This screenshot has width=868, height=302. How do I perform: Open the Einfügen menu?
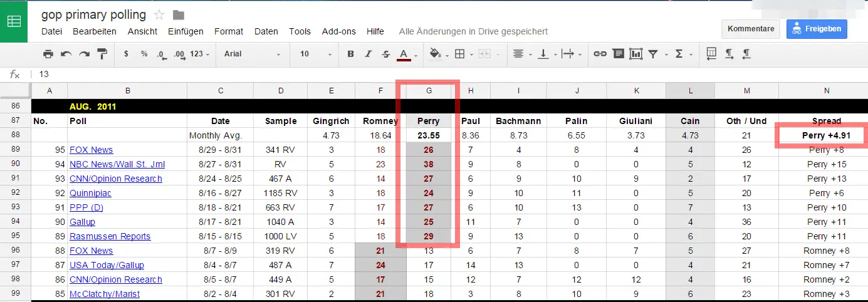186,31
